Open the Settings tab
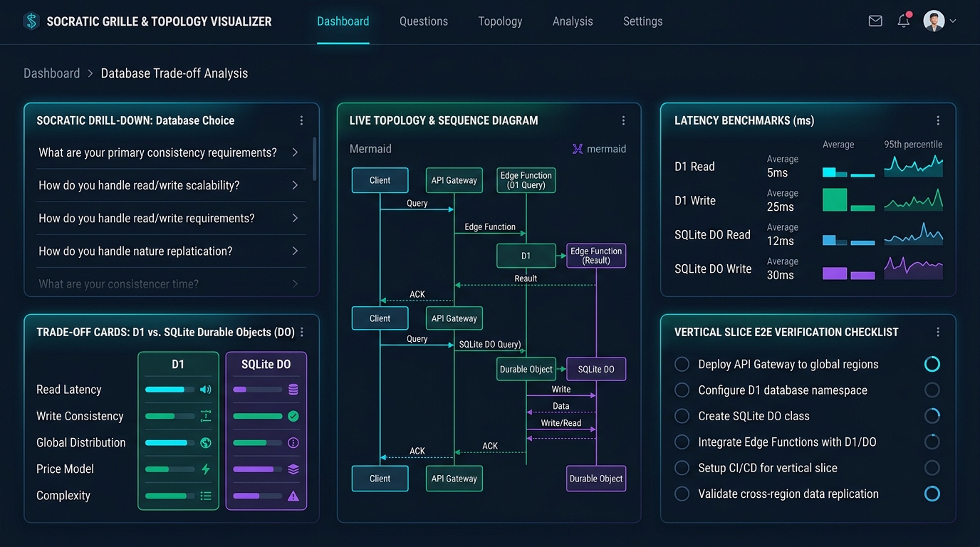 coord(642,21)
